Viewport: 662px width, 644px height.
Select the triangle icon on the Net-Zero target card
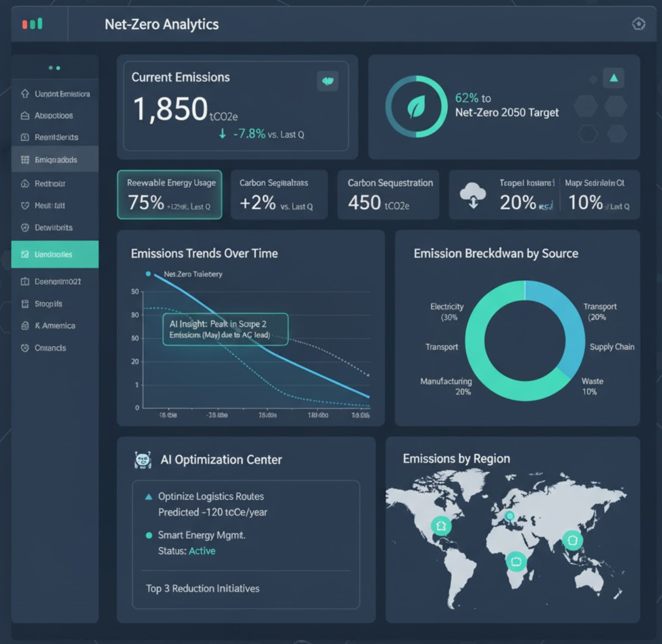614,78
